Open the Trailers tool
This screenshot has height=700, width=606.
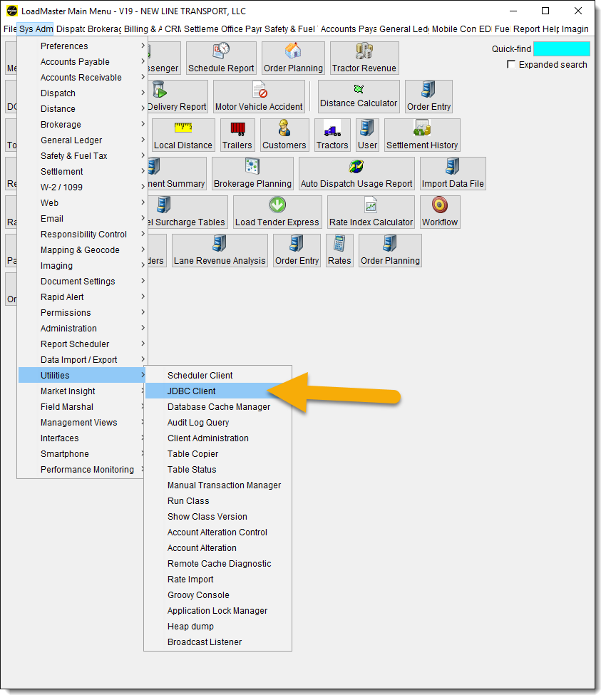(237, 135)
